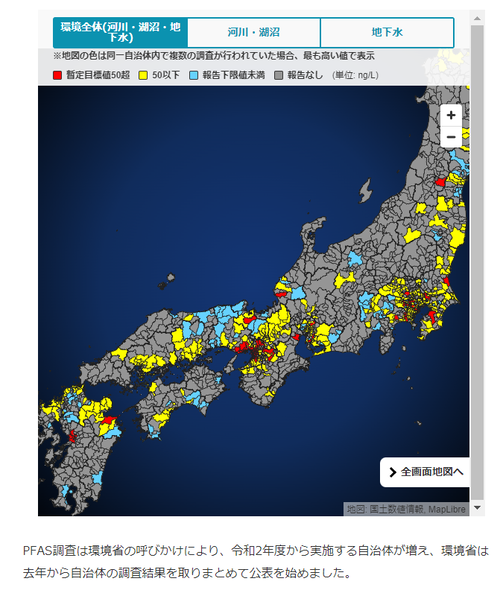
Task: Click the vertical scrollbar thumb
Action: pyautogui.click(x=477, y=262)
